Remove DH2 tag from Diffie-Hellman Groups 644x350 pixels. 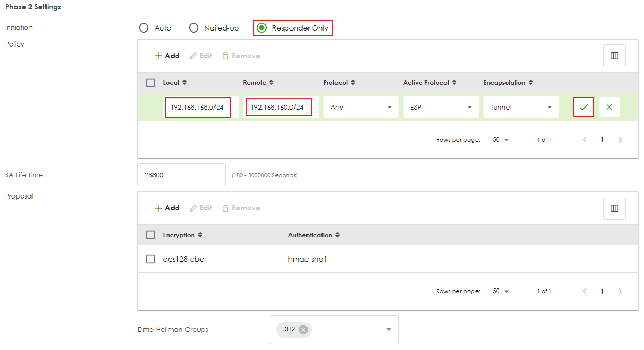pos(303,330)
